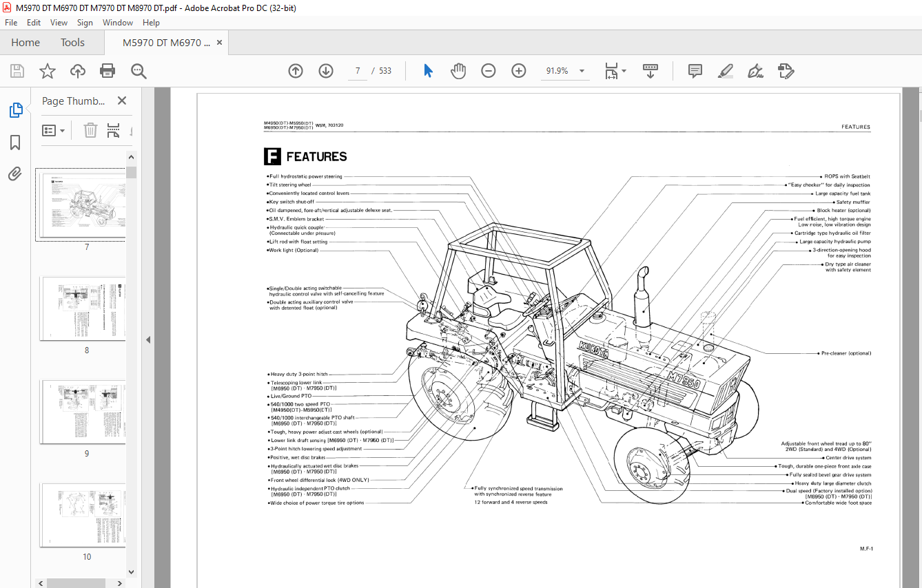Click 'Heavy duty 3-point hitch' text
This screenshot has width=922, height=588.
tap(299, 375)
